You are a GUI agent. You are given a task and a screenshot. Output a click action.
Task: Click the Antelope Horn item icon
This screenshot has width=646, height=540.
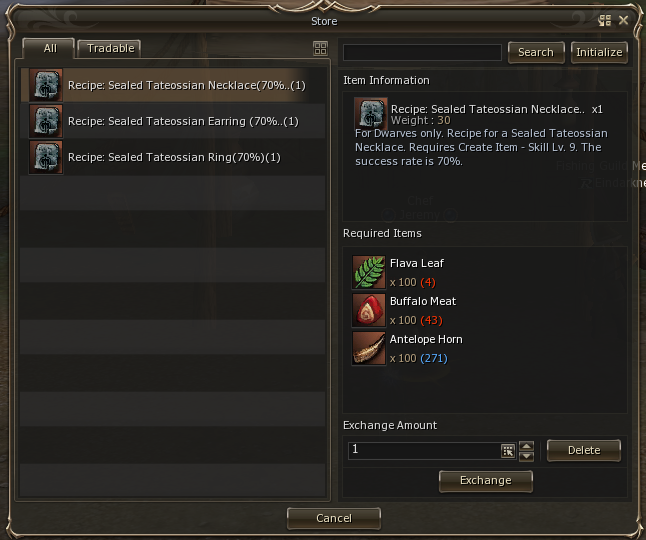coord(369,348)
